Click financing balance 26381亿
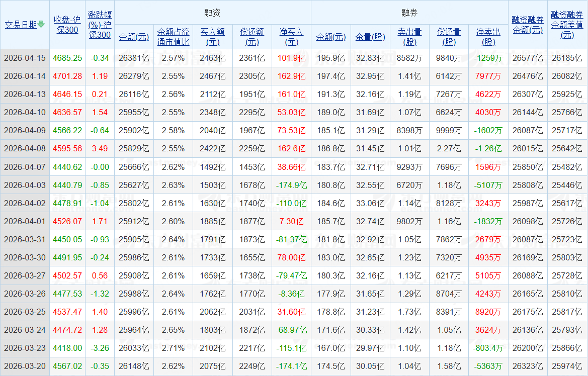Screen dimensions: 588x376 134,58
